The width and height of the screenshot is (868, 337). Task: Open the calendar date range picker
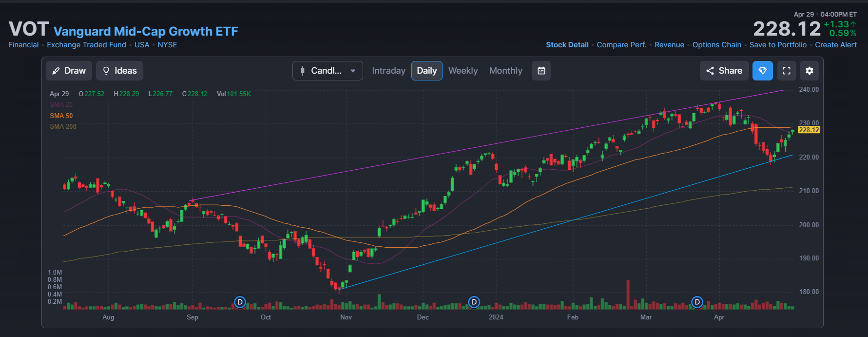pos(541,71)
